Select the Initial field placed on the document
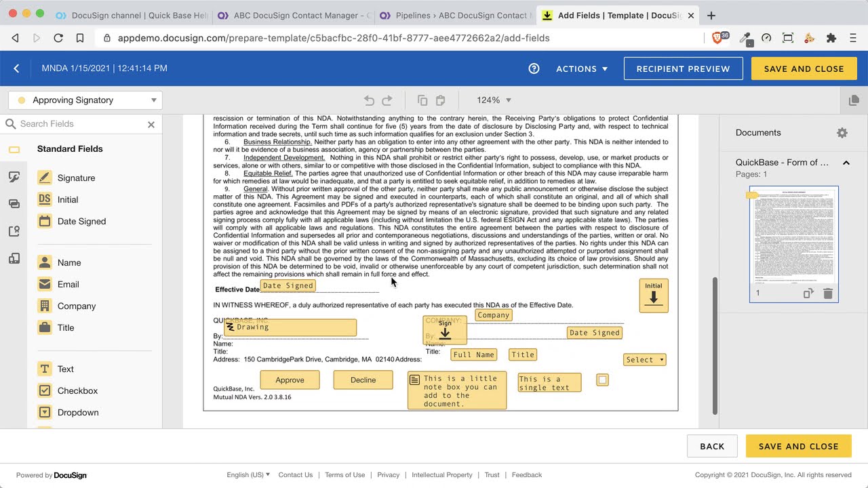The image size is (868, 488). point(654,296)
